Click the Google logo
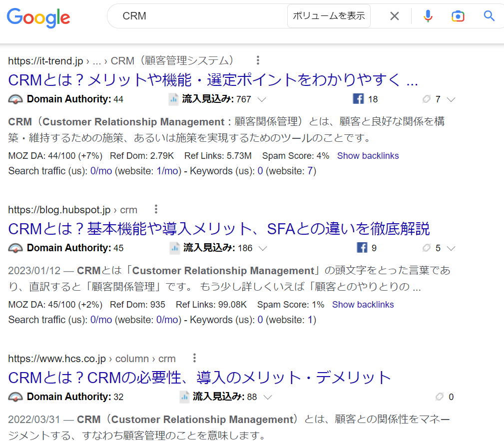The image size is (504, 441). [x=38, y=17]
